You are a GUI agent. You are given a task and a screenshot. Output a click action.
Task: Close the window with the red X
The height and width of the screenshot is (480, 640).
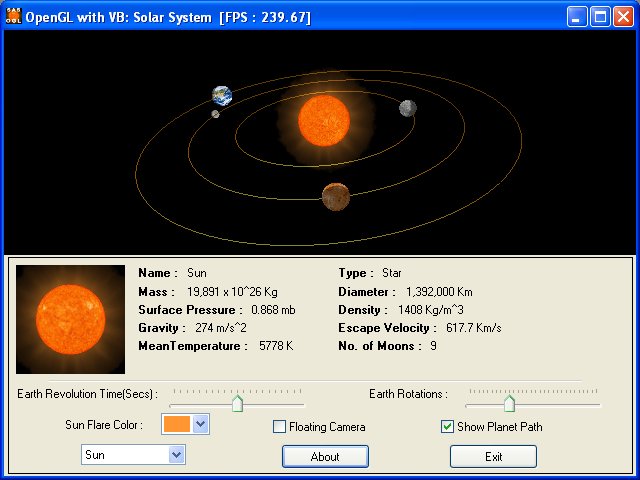pyautogui.click(x=622, y=17)
